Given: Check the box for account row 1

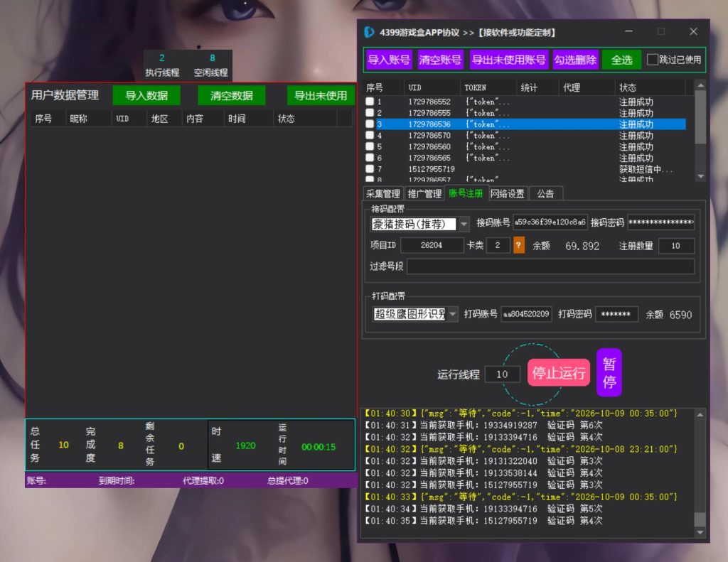Looking at the screenshot, I should coord(370,101).
